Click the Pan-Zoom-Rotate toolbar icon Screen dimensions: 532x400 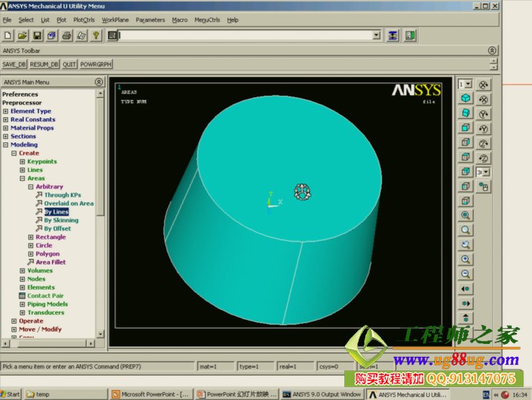click(x=52, y=35)
